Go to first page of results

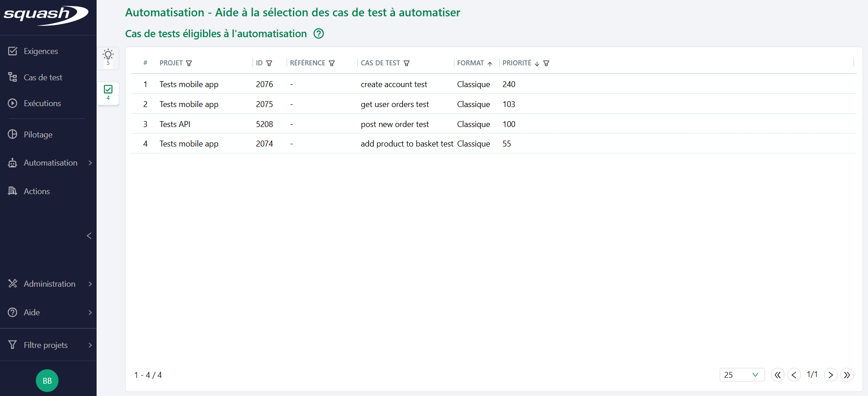(x=778, y=375)
